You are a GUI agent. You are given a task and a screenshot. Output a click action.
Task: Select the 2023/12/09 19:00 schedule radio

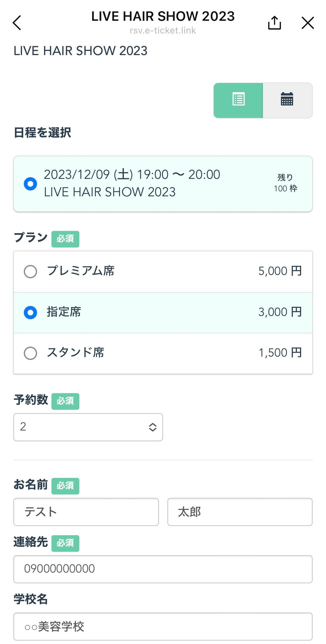coord(30,184)
